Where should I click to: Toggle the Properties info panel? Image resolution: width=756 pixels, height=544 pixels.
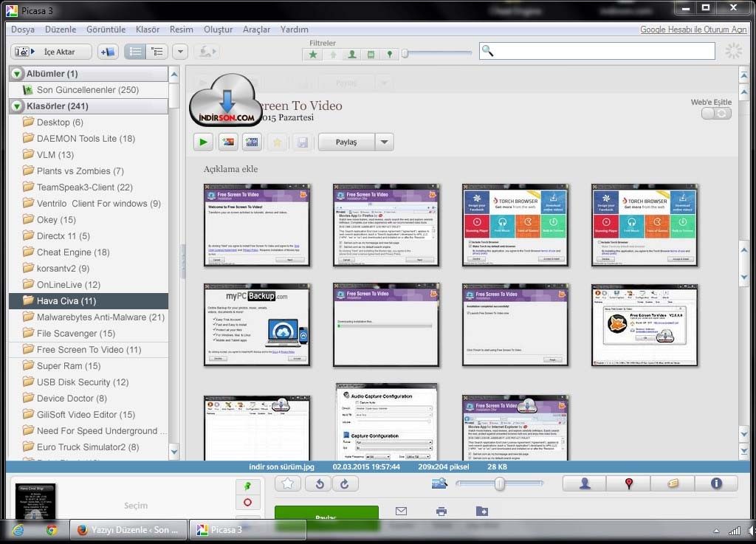coord(716,483)
